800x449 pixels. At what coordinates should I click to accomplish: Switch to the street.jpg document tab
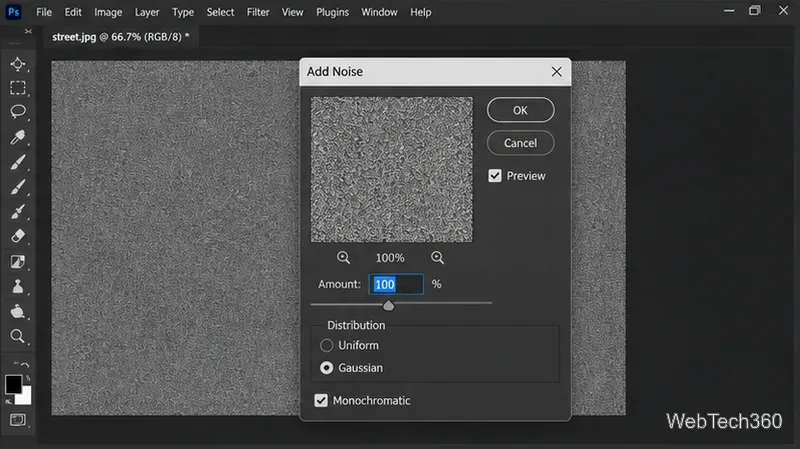(120, 37)
